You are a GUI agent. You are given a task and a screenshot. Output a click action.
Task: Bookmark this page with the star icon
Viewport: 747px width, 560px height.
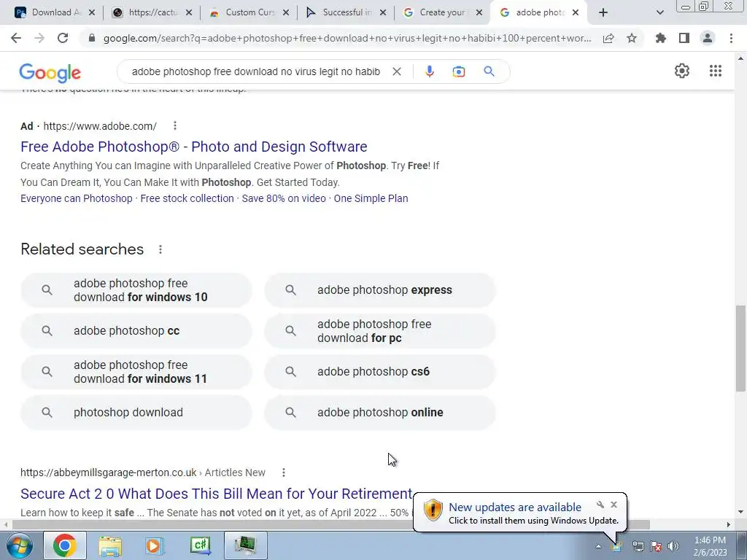point(632,38)
